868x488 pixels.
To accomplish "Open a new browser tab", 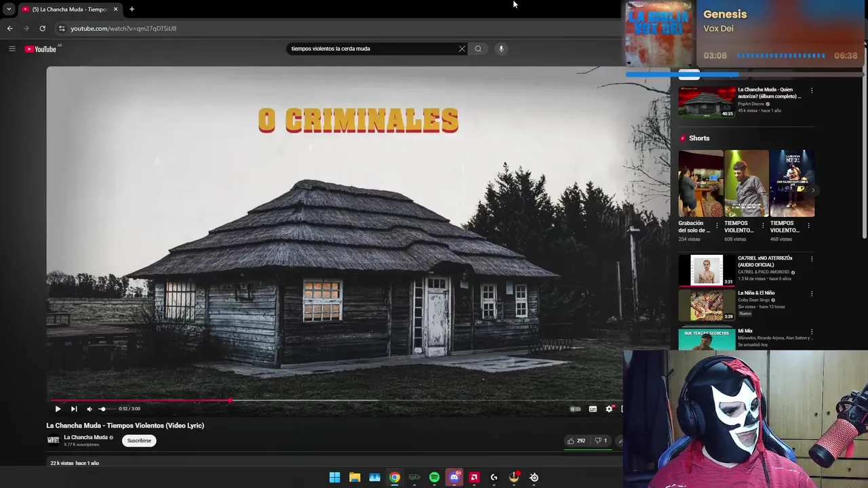I will pos(132,9).
